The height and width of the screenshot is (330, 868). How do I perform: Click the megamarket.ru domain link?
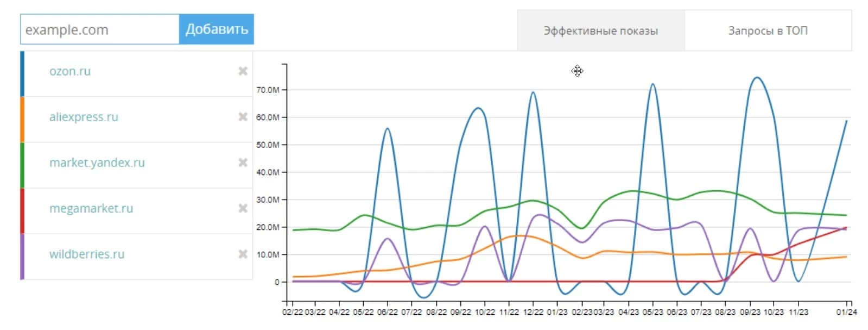(x=91, y=208)
